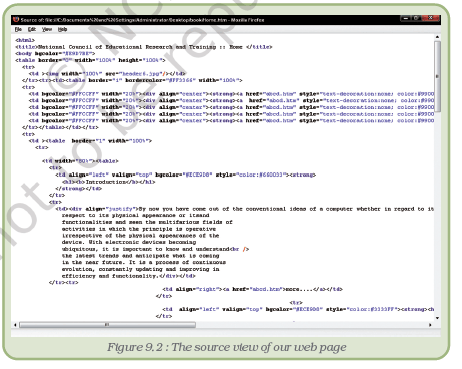Click the window title bar text

[x=142, y=20]
